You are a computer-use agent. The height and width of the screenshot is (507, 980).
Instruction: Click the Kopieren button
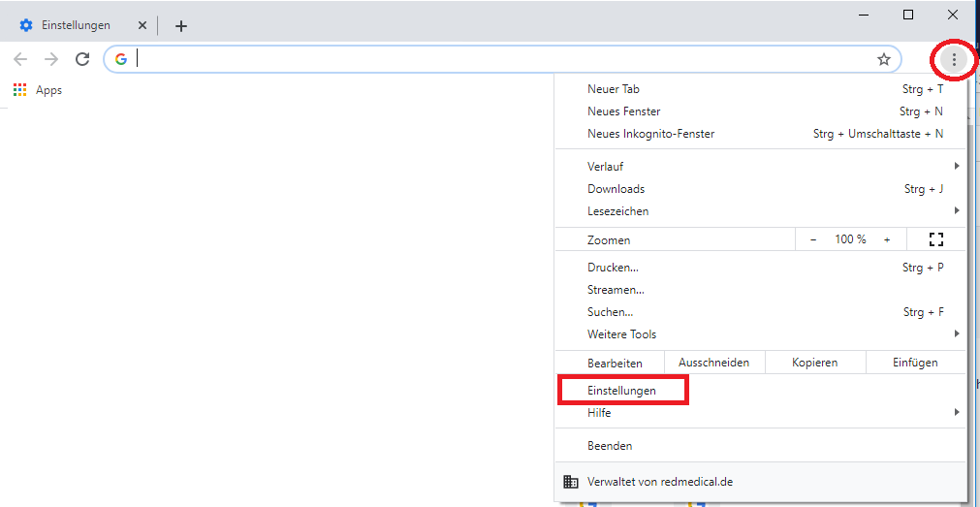pos(814,363)
